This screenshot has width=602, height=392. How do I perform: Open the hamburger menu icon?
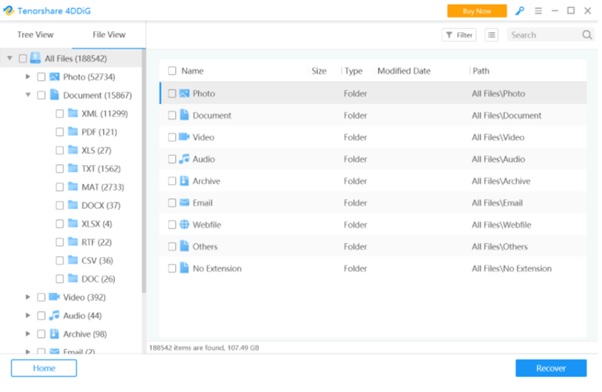pos(538,11)
